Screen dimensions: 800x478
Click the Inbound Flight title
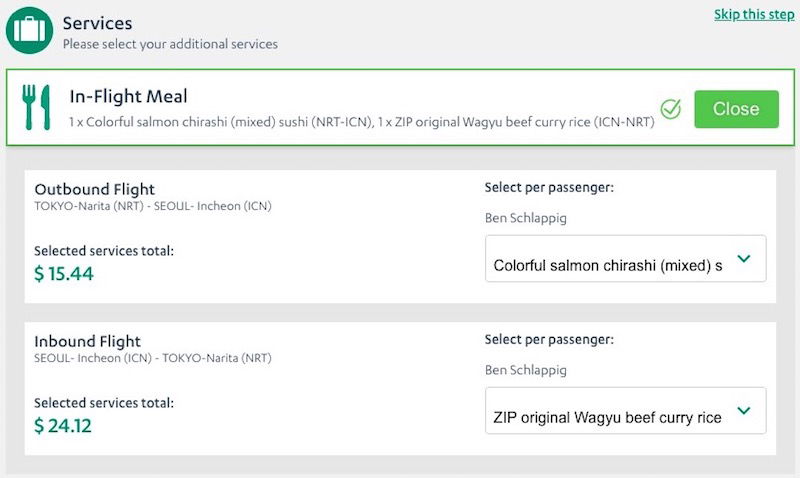pos(87,341)
